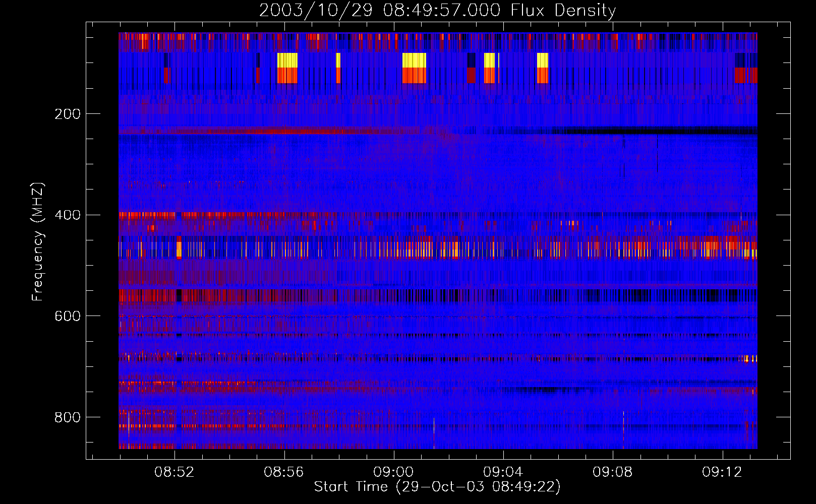Click the 08:56 time tick label
The height and width of the screenshot is (504, 816).
[x=284, y=472]
